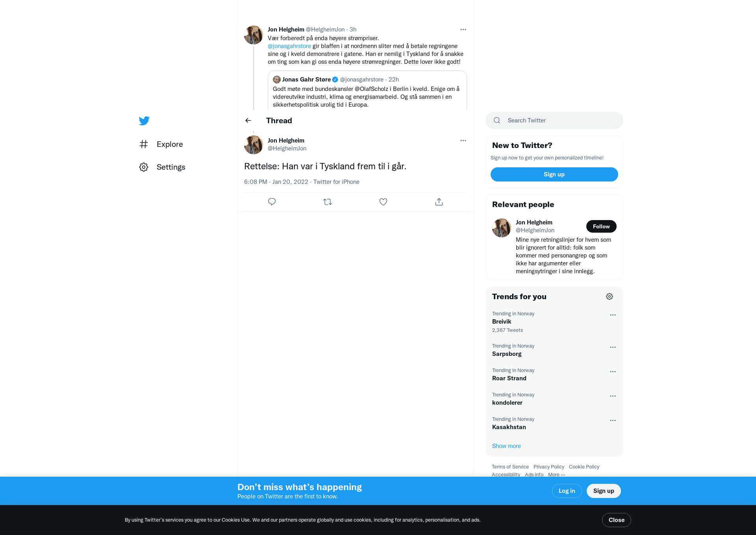Open more options on Thread tweet
This screenshot has height=535, width=756.
[463, 141]
